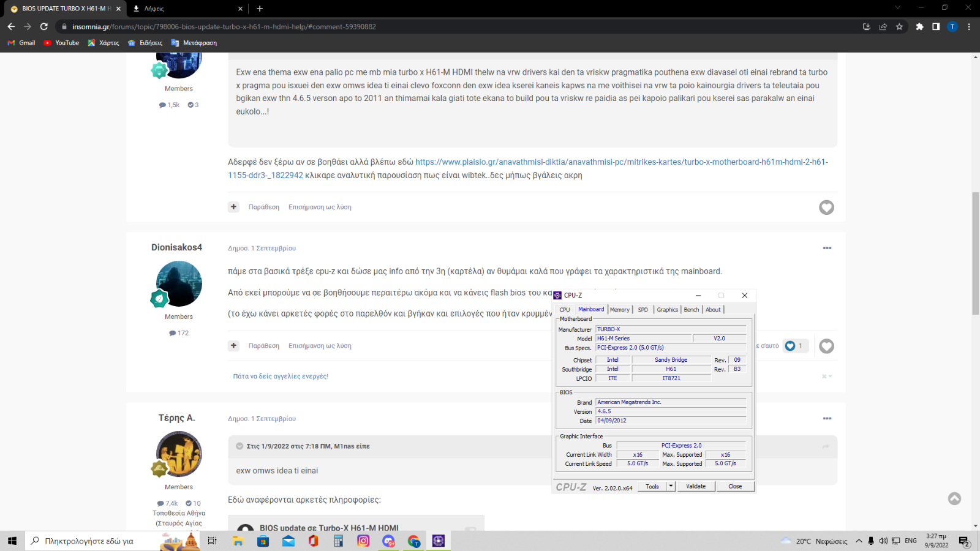Launch File Explorer from the taskbar
980x551 pixels.
tap(238, 541)
